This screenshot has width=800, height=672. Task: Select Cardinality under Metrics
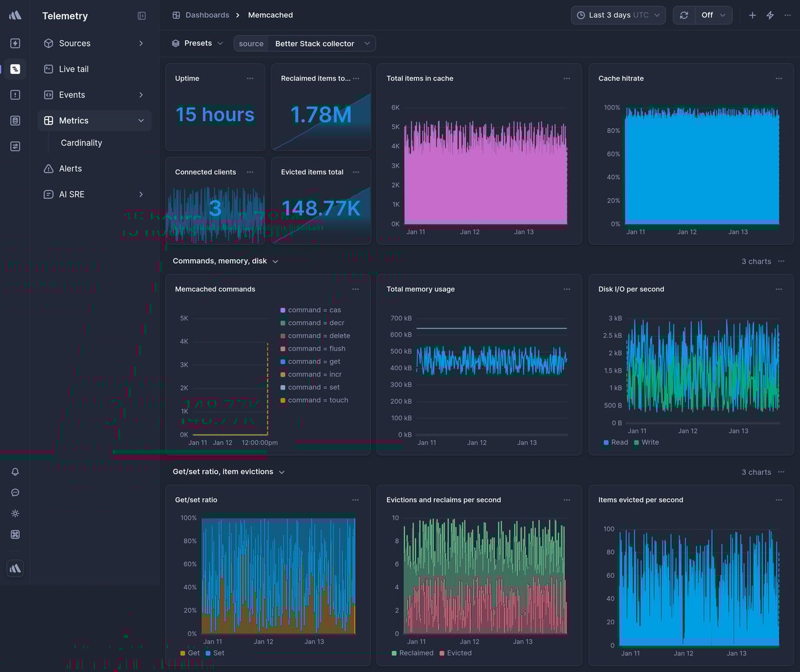tap(81, 143)
